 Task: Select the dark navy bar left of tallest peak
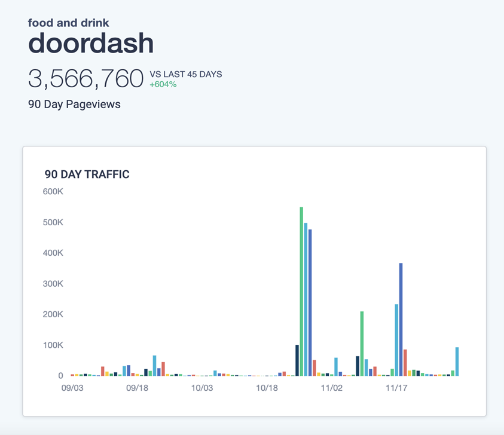click(297, 360)
